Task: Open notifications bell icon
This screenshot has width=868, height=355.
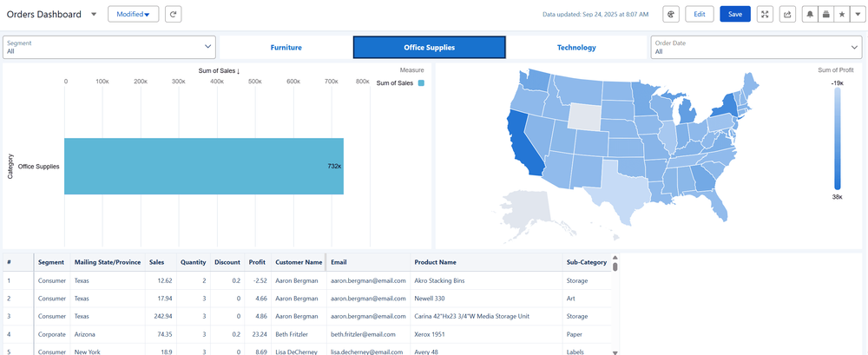Action: point(809,14)
